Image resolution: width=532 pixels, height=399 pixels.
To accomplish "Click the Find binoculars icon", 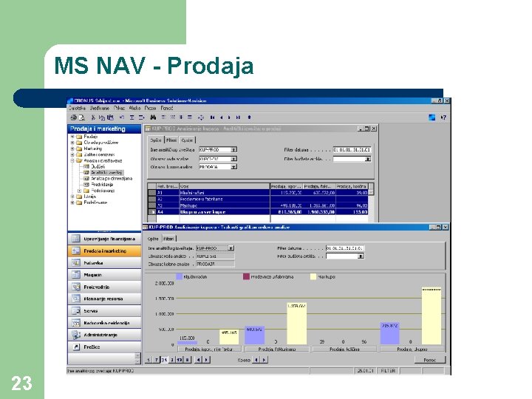I will (x=153, y=117).
